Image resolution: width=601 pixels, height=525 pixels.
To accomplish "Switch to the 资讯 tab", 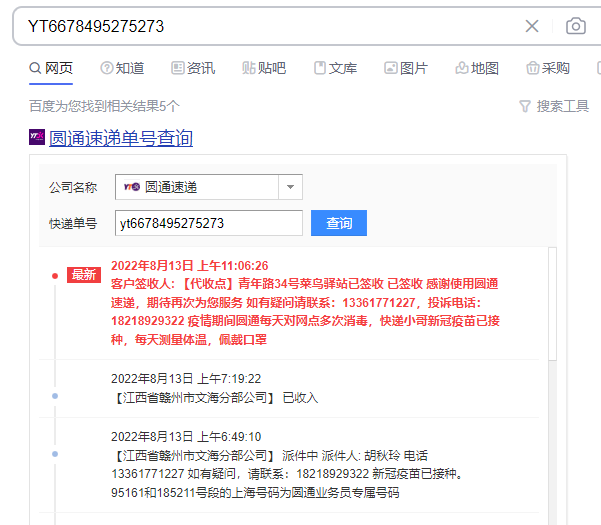I will coord(193,68).
